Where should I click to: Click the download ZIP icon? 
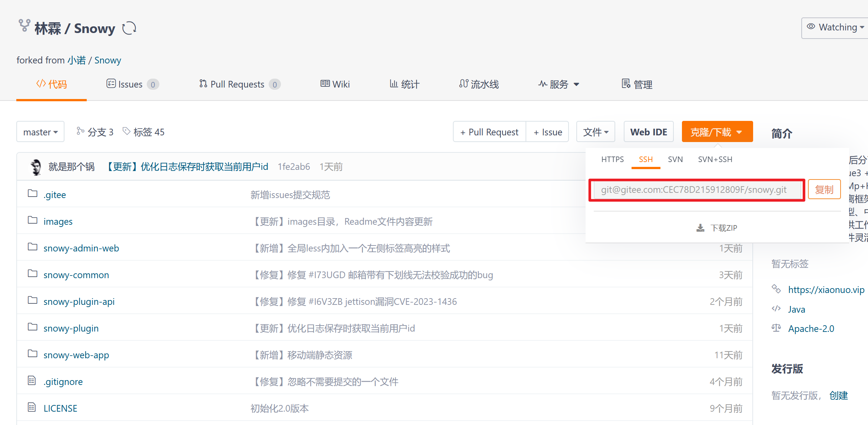coord(700,228)
